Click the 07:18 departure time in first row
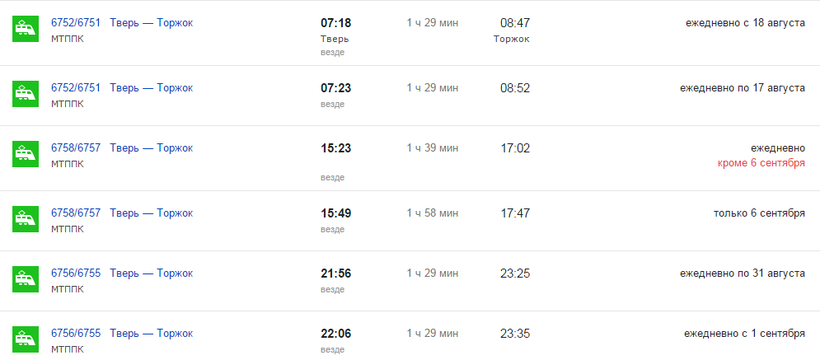Image resolution: width=820 pixels, height=360 pixels. pos(336,23)
